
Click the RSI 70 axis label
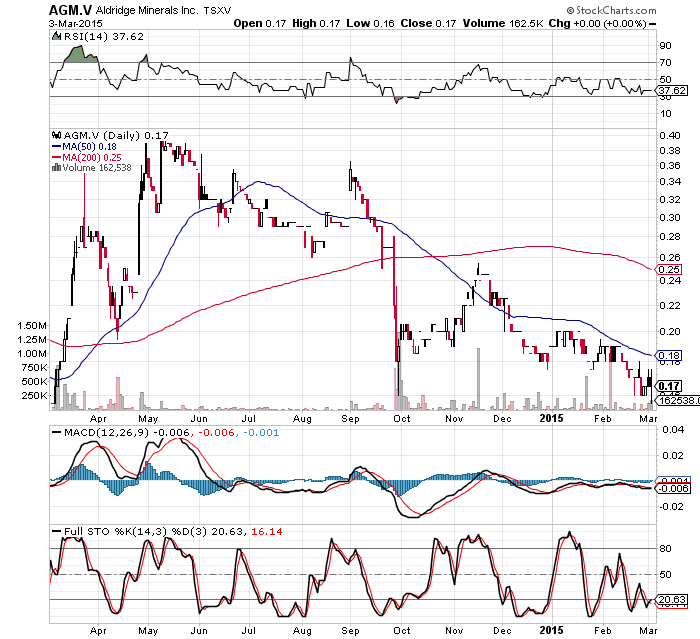coord(665,63)
